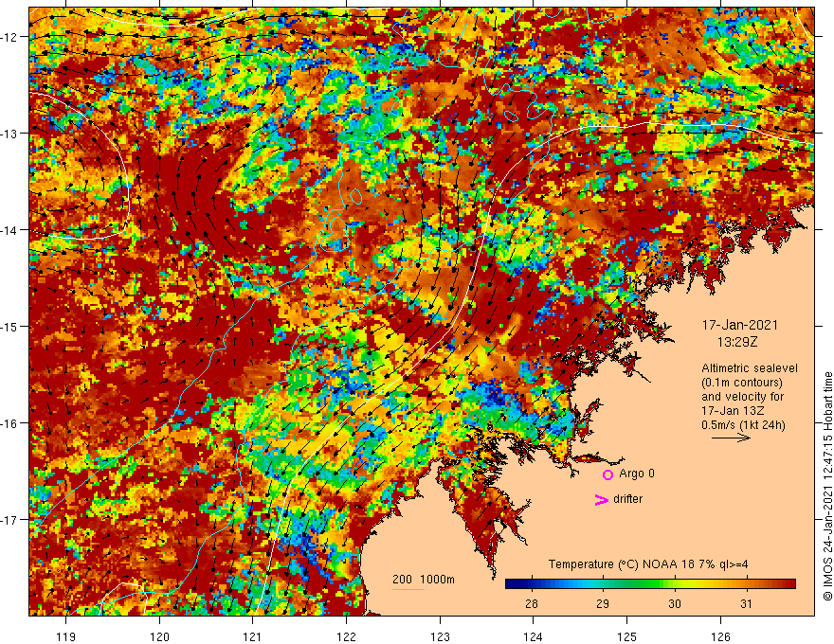Select the '17-Jan-2021' date text
This screenshot has height=644, width=834.
click(739, 325)
